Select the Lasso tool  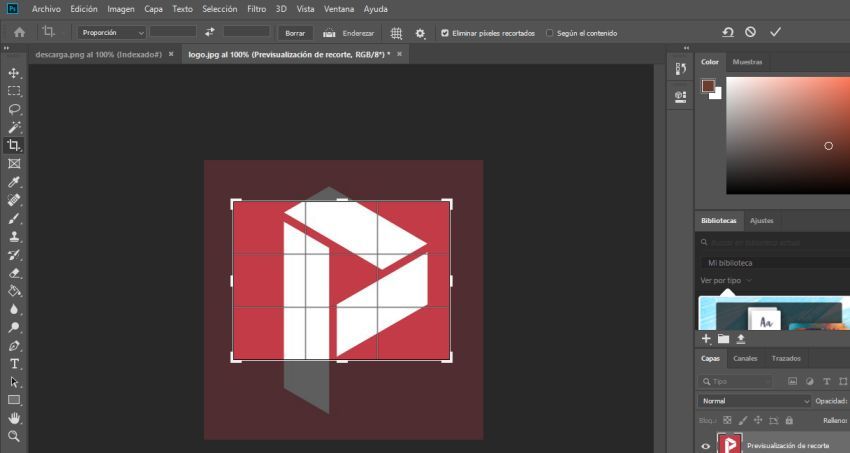[14, 109]
